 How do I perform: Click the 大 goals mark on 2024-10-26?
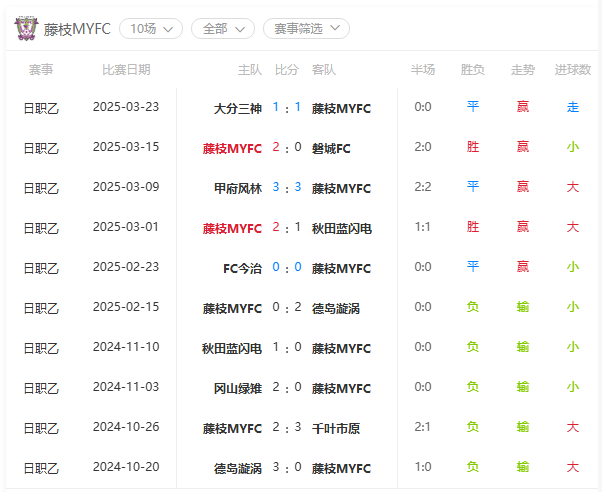pyautogui.click(x=572, y=426)
